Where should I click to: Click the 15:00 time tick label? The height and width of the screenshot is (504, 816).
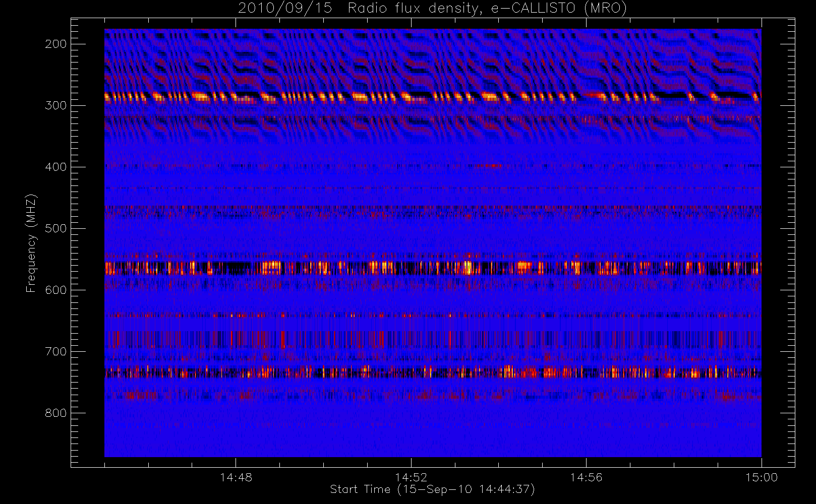click(762, 477)
